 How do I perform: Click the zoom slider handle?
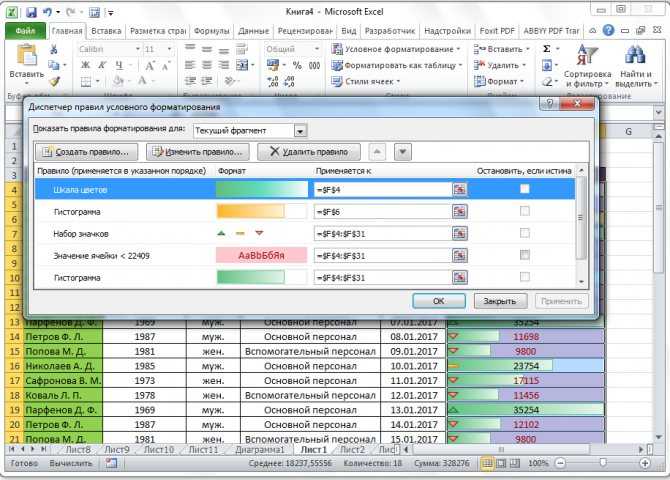click(603, 463)
